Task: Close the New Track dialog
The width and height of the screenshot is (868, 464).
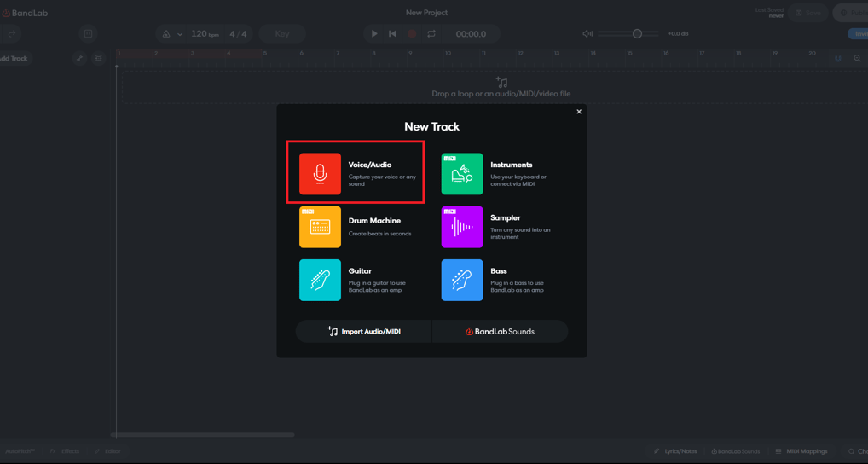Action: point(579,112)
